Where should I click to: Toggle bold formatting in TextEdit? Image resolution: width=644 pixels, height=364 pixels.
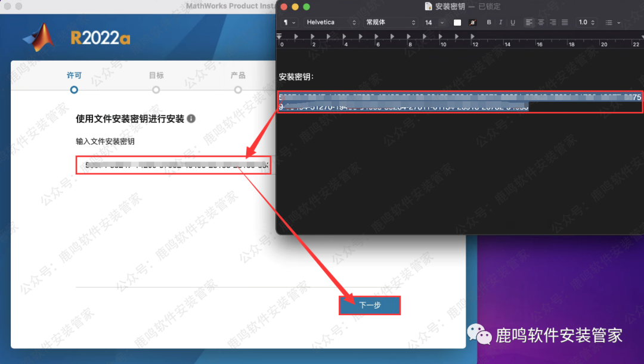[x=489, y=23]
